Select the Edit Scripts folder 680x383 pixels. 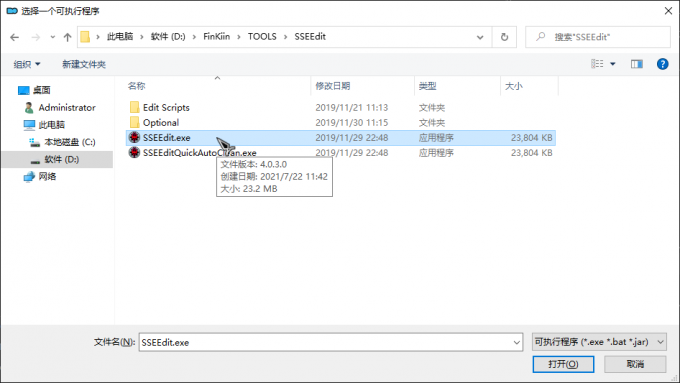tap(166, 108)
